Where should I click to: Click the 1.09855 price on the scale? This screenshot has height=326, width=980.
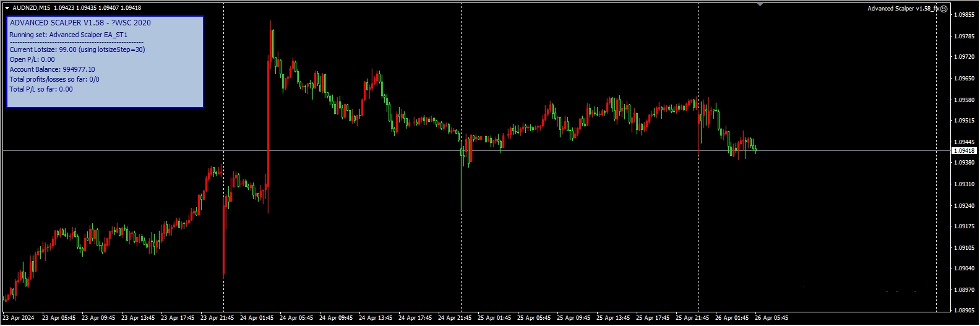pos(964,15)
